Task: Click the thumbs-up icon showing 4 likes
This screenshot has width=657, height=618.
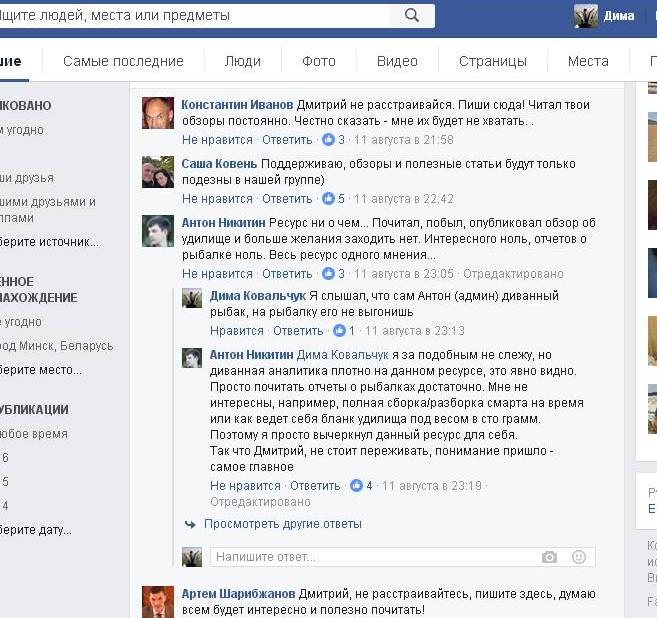Action: click(x=356, y=486)
